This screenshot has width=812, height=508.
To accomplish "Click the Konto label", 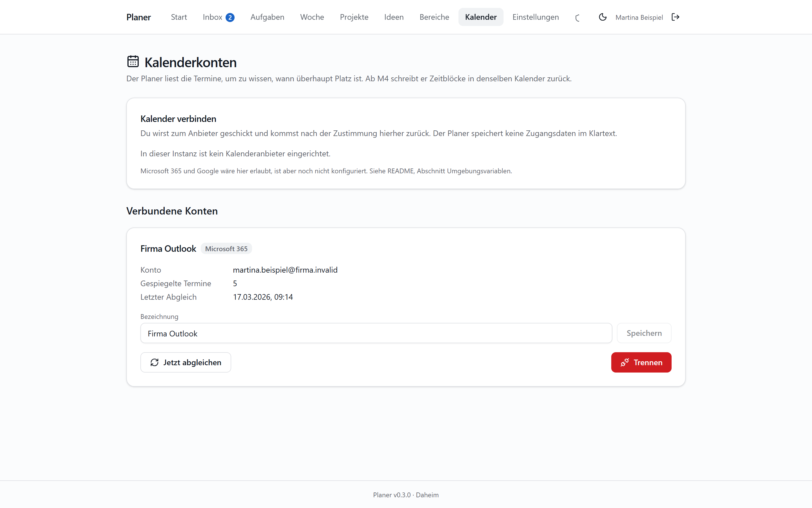I will point(151,270).
